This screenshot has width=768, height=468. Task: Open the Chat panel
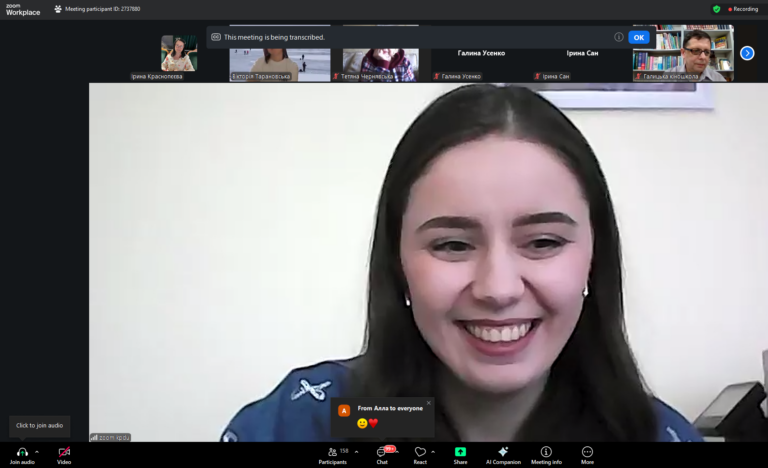pyautogui.click(x=382, y=455)
